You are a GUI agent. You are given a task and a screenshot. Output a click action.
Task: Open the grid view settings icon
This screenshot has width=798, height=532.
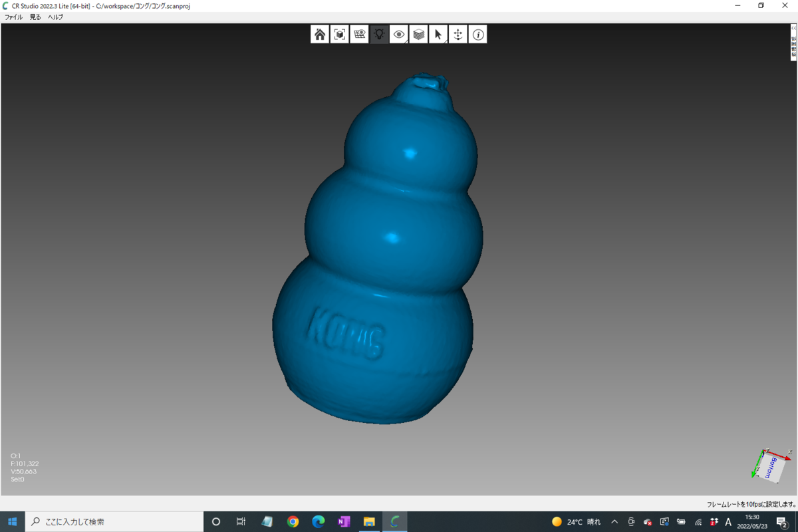360,35
